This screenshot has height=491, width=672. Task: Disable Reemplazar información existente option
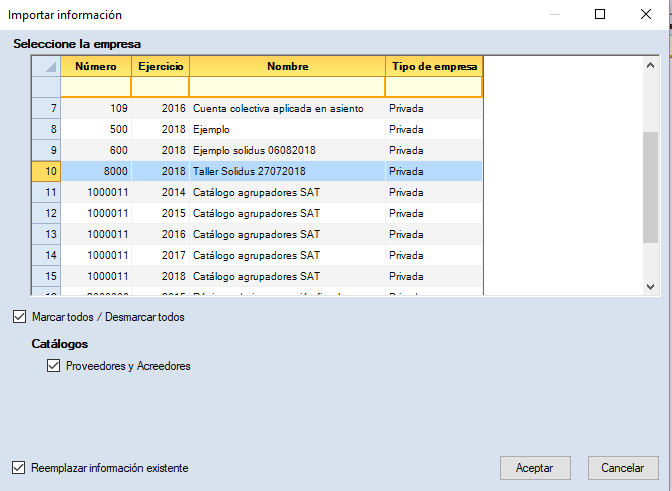pos(19,467)
